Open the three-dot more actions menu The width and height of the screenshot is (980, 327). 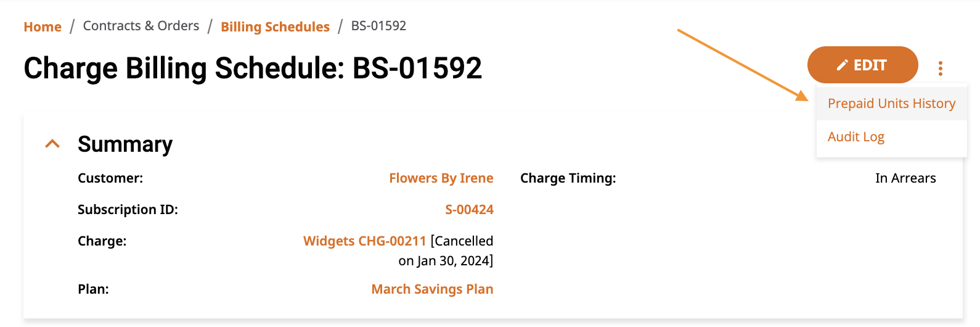[x=941, y=68]
